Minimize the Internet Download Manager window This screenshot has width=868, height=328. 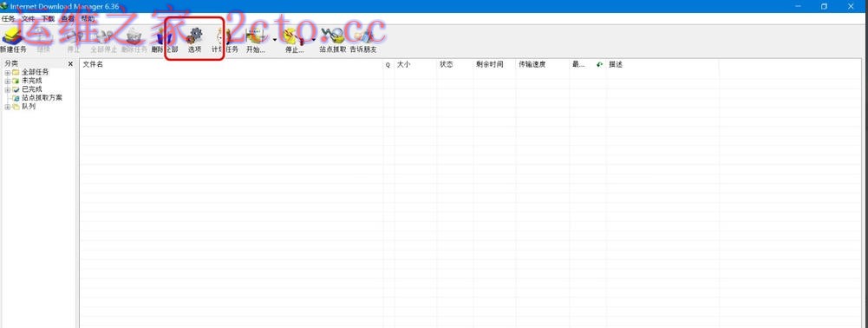(799, 6)
